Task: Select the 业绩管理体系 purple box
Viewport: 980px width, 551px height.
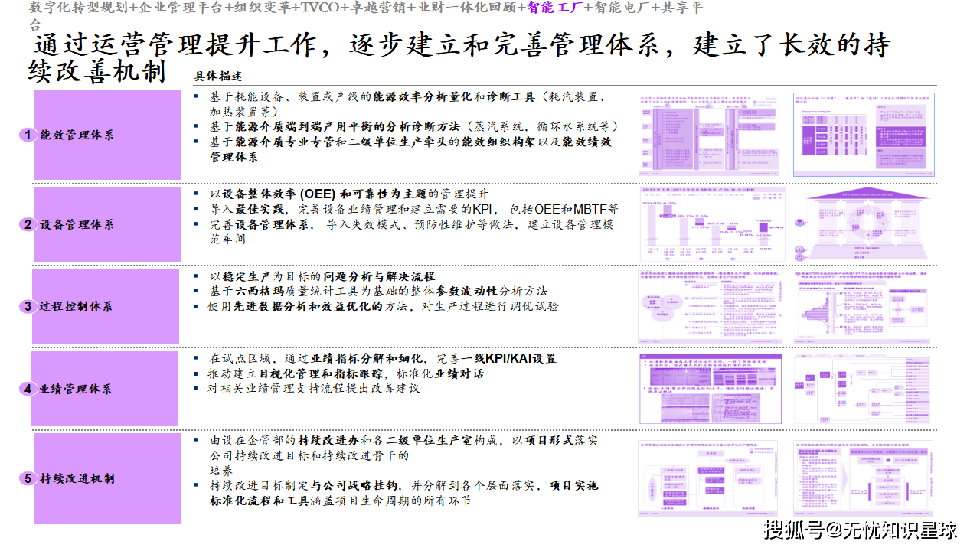Action: click(x=106, y=389)
